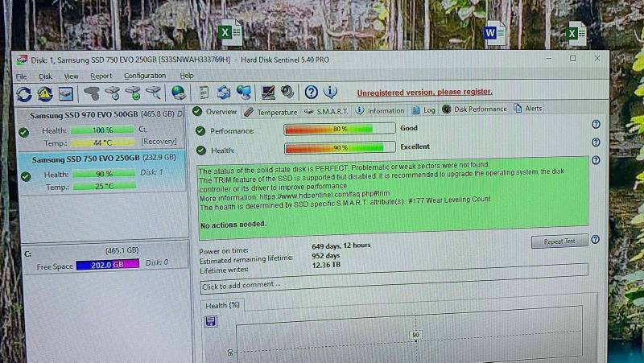Image resolution: width=644 pixels, height=363 pixels.
Task: Click the globe with monitor network icon
Action: (x=244, y=93)
